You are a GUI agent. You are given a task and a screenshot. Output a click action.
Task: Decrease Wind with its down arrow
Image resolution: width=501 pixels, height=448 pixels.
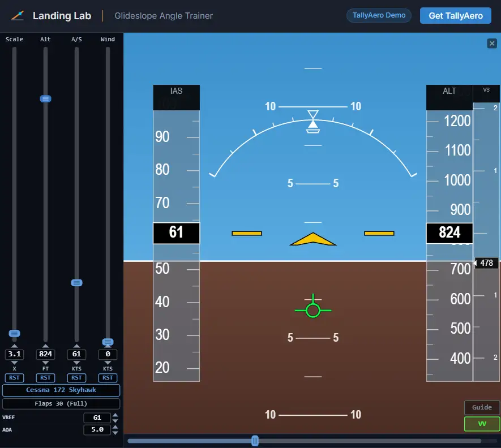coord(108,363)
